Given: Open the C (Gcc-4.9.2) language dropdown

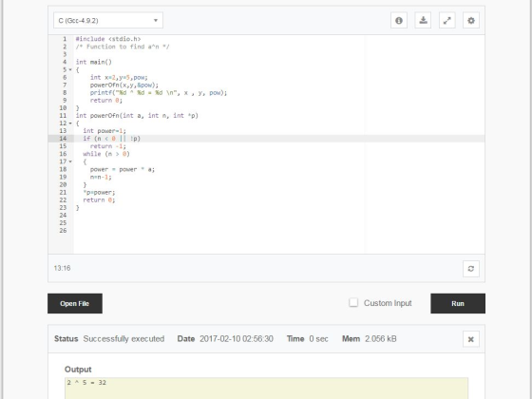Looking at the screenshot, I should [x=108, y=20].
